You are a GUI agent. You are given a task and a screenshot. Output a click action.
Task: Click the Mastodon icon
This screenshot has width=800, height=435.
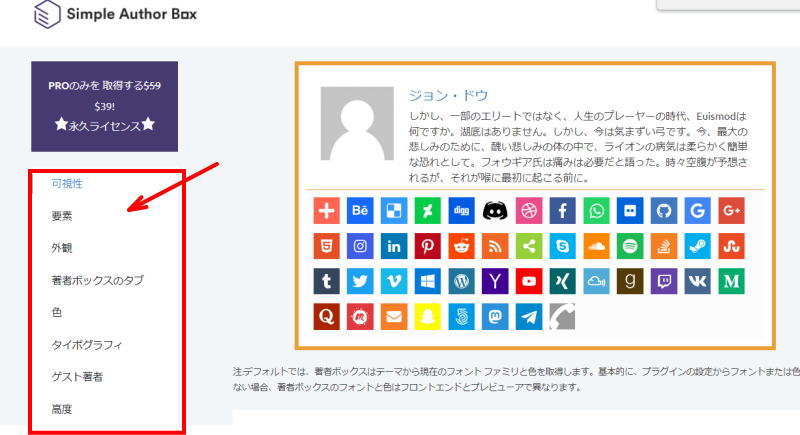495,317
